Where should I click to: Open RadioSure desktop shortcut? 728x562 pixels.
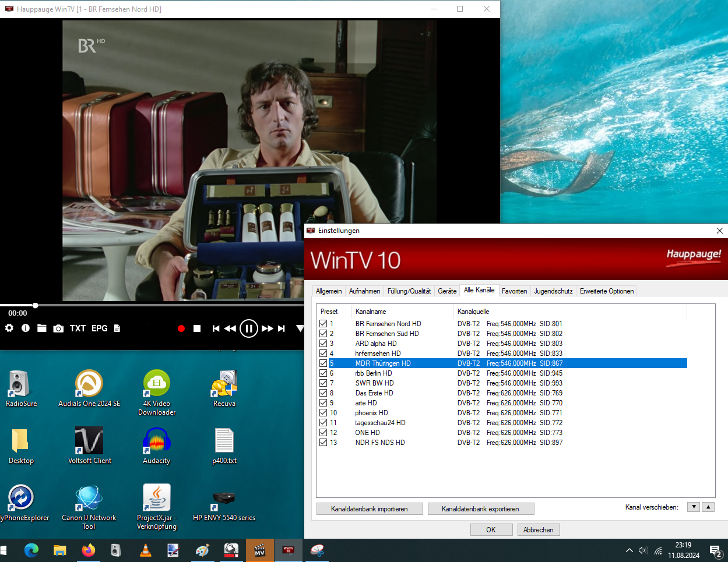[x=21, y=388]
